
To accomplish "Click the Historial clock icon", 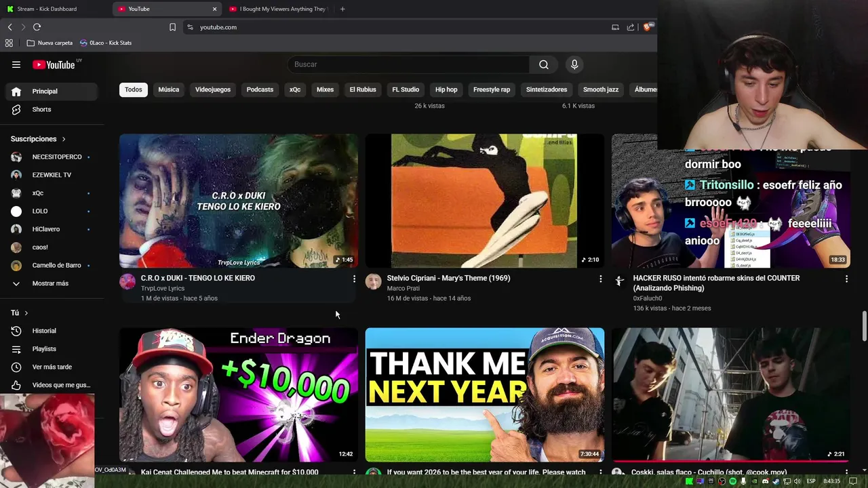I will (x=16, y=331).
